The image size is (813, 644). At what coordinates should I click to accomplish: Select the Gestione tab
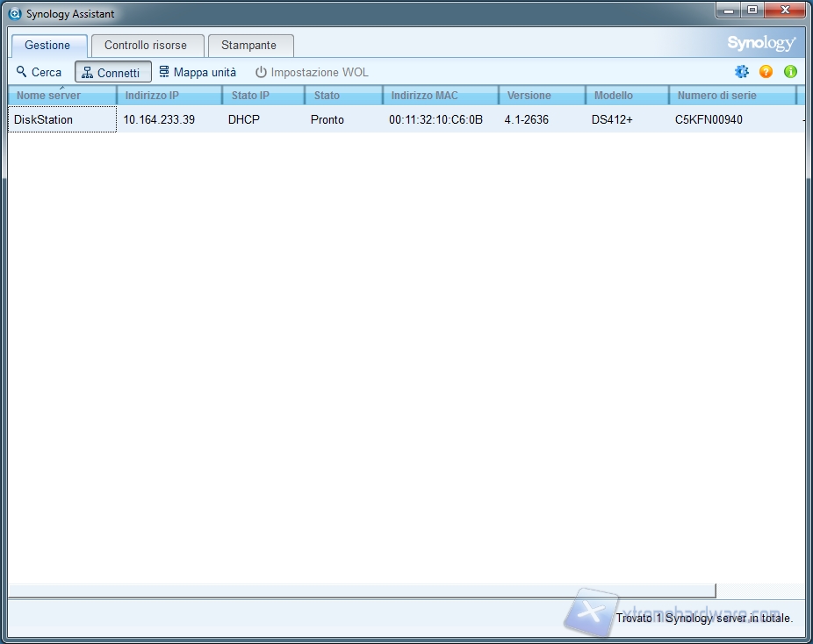(x=47, y=46)
